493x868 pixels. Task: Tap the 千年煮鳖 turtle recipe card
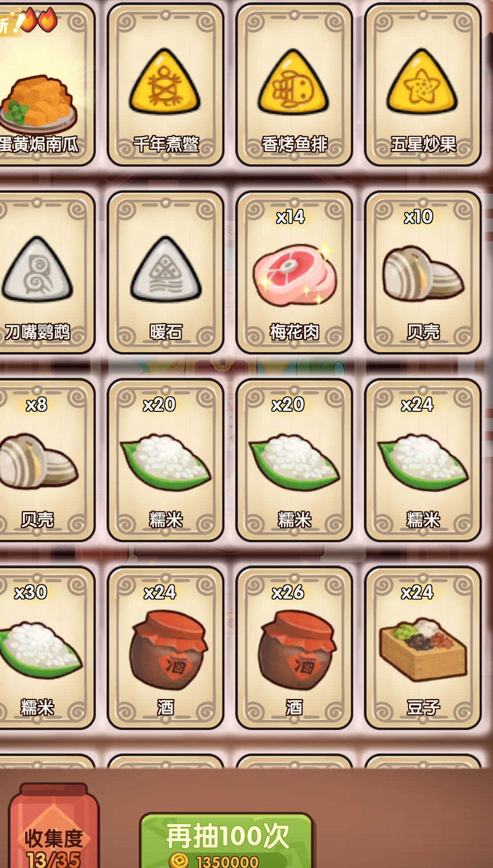tap(165, 84)
